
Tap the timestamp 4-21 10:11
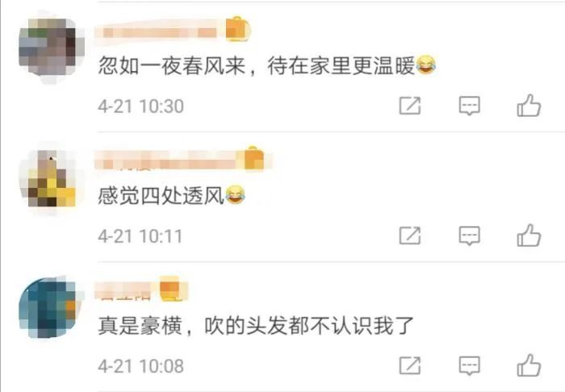pos(140,236)
